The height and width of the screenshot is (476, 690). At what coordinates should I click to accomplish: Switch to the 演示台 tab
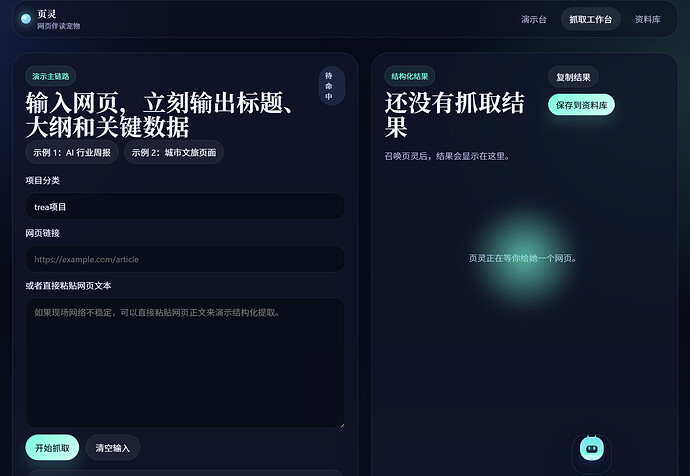[533, 19]
